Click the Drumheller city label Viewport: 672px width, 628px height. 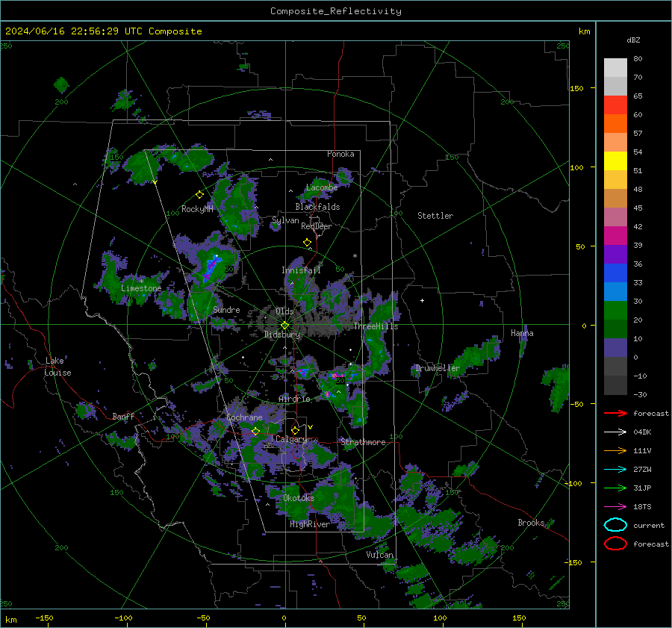pyautogui.click(x=437, y=368)
